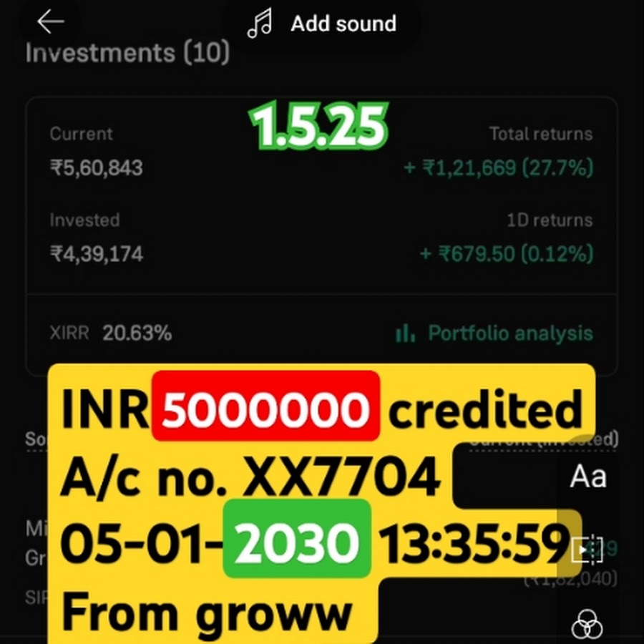Screen dimensions: 644x644
Task: Click the 1D returns ₹679.50 figure
Action: pyautogui.click(x=507, y=253)
